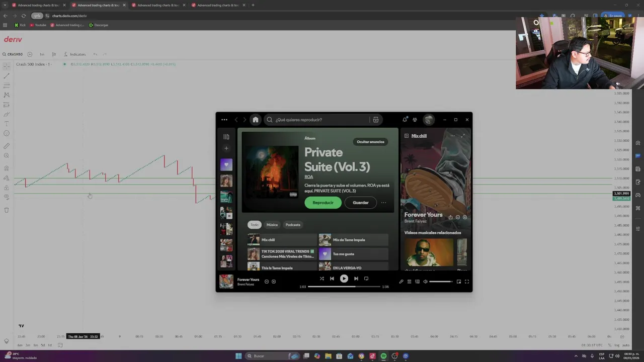
Task: Select the emoji icon drawing tool
Action: click(x=7, y=133)
